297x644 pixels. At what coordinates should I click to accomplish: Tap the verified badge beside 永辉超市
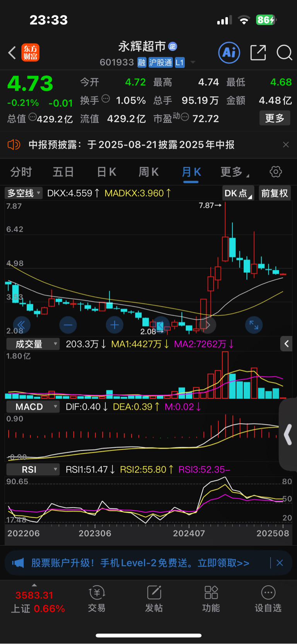[x=172, y=46]
